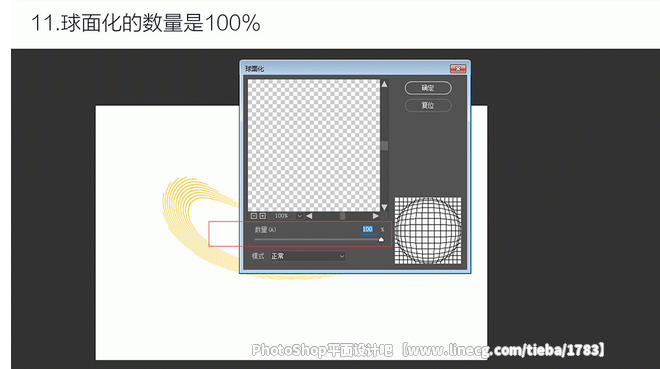
Task: Zoom out preview with minus icon
Action: tap(253, 216)
